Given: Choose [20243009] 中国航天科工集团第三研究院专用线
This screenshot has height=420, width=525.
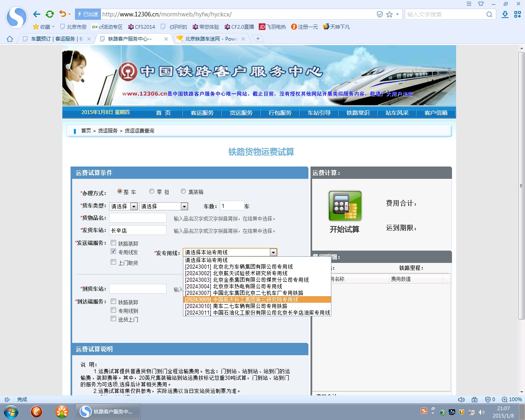Looking at the screenshot, I should (x=257, y=299).
